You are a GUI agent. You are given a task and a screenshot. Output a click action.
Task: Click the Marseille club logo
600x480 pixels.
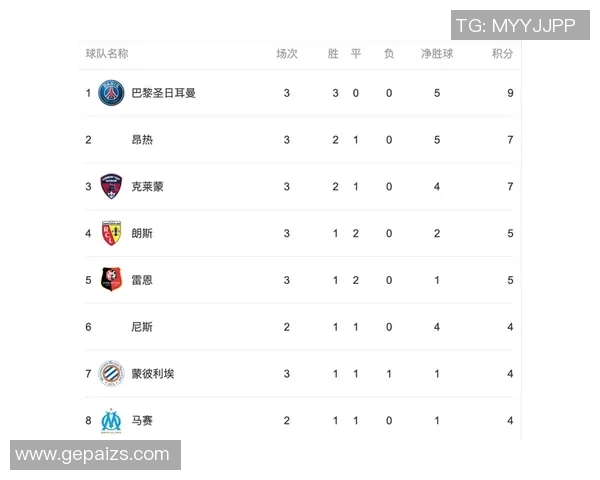tap(111, 420)
